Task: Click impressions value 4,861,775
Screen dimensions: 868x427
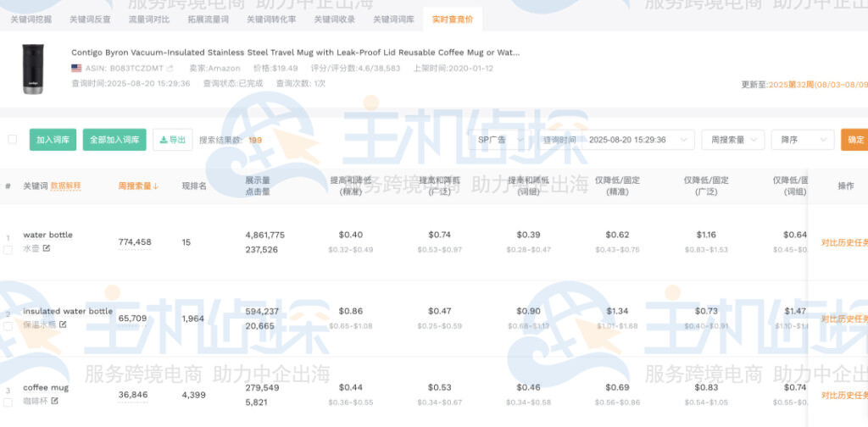Action: click(265, 235)
